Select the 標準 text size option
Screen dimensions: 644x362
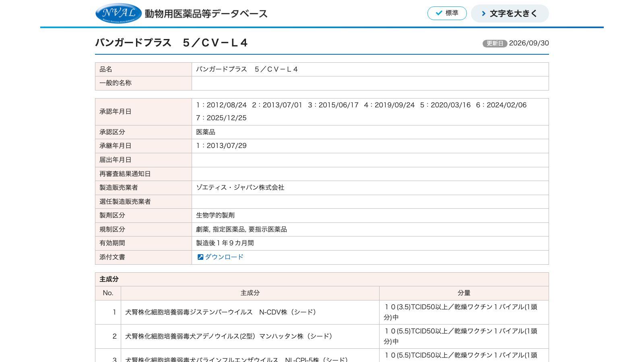tap(447, 13)
